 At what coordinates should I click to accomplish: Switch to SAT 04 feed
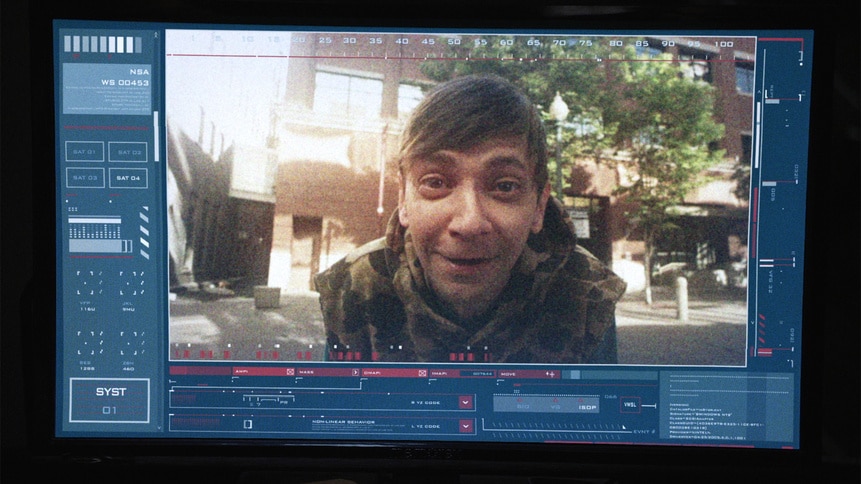(x=128, y=178)
